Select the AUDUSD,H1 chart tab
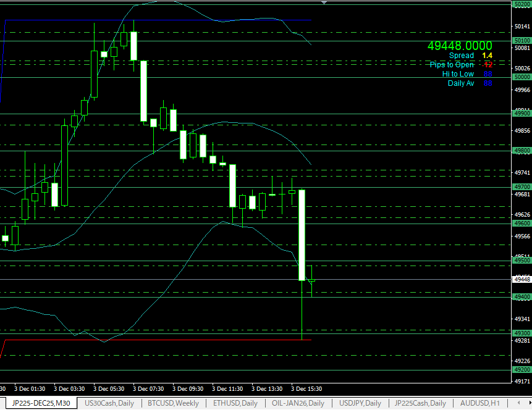The width and height of the screenshot is (532, 410). click(x=479, y=403)
